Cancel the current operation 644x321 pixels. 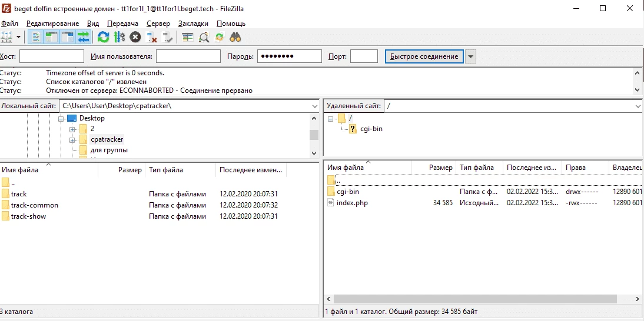click(135, 37)
